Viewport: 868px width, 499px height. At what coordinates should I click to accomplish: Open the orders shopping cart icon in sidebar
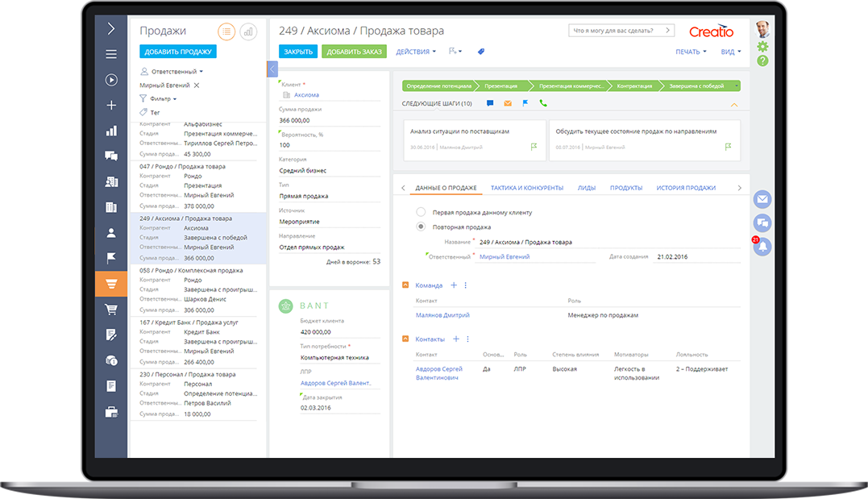110,309
